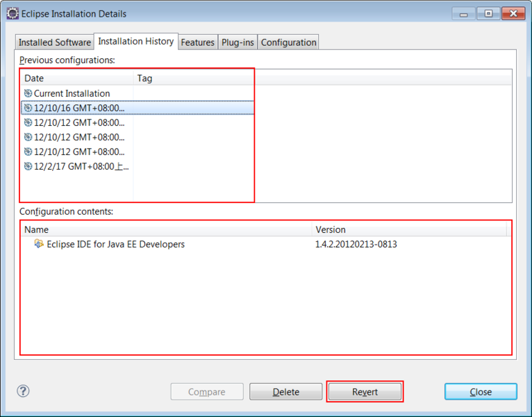Viewport: 532px width, 417px height.
Task: Click the icon beside Current Installation
Action: 28,93
